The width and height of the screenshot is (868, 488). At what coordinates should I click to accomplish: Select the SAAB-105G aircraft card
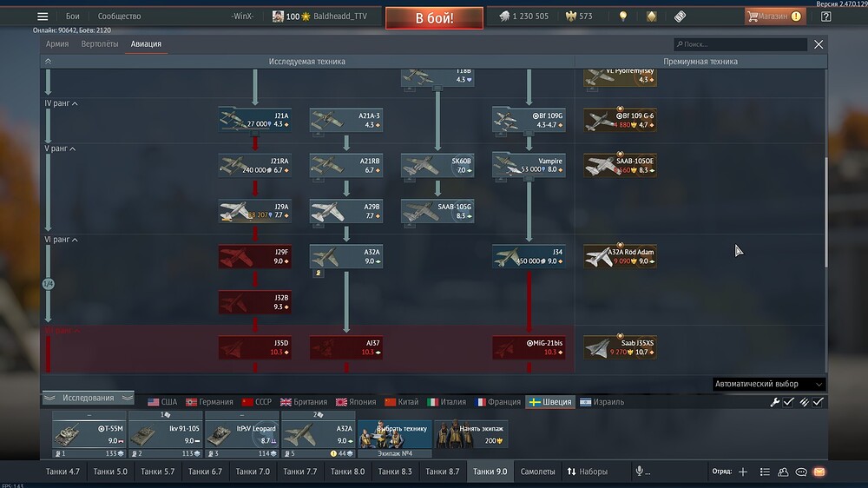(437, 210)
